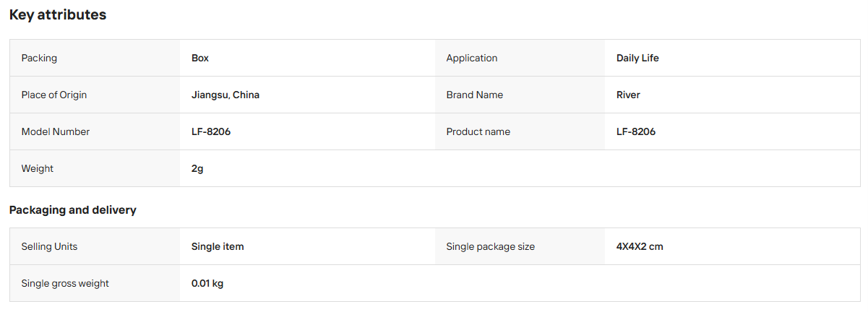Select the Place of Origin label
The width and height of the screenshot is (868, 312).
(x=54, y=95)
